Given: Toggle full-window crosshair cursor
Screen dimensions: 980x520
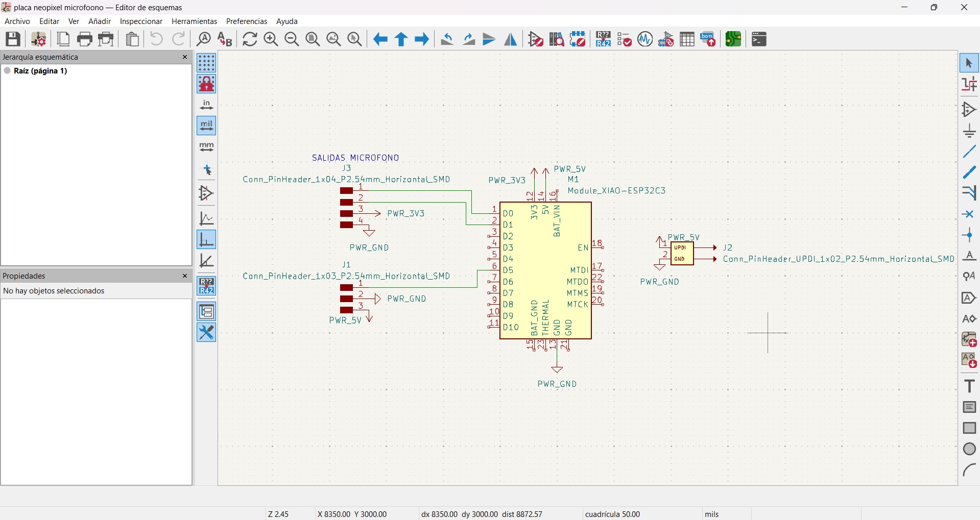Looking at the screenshot, I should 206,170.
